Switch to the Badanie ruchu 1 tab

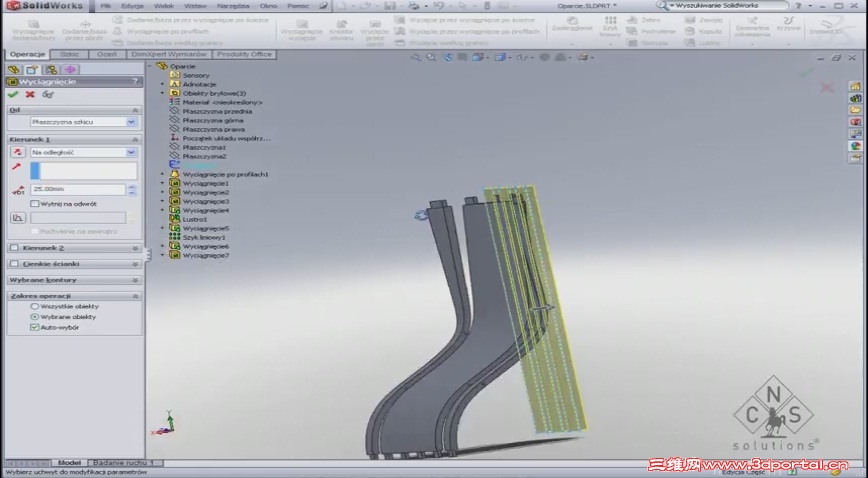pyautogui.click(x=123, y=462)
